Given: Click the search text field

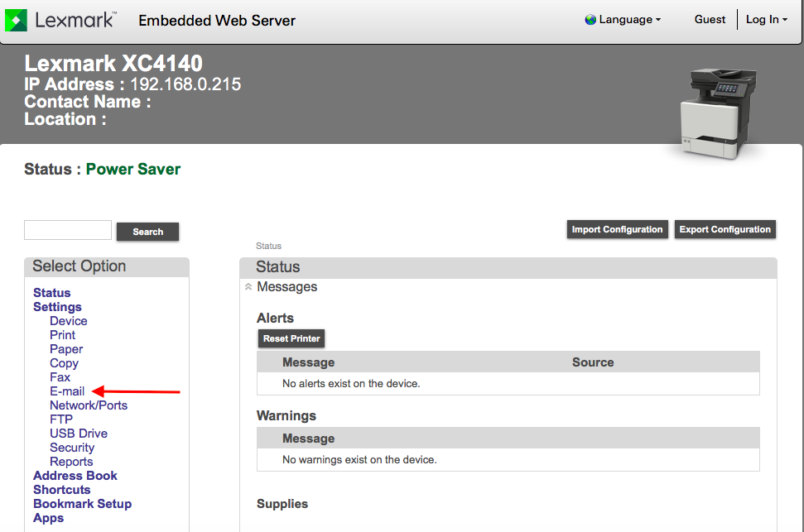Looking at the screenshot, I should tap(68, 231).
